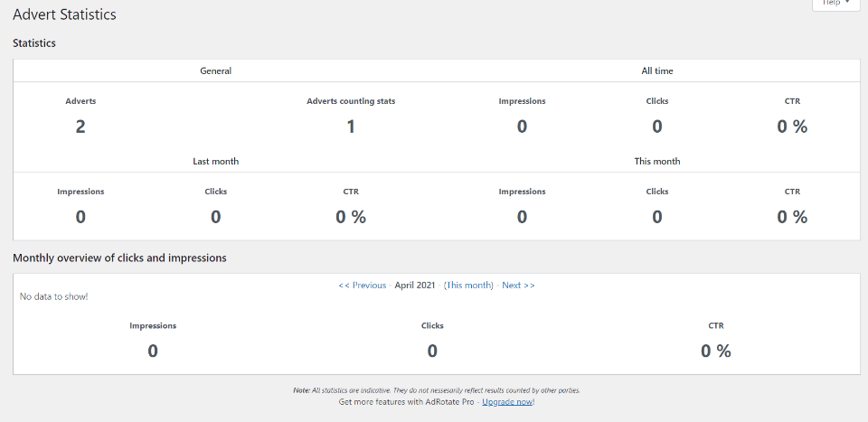
Task: Click the All time Impressions label
Action: 522,101
